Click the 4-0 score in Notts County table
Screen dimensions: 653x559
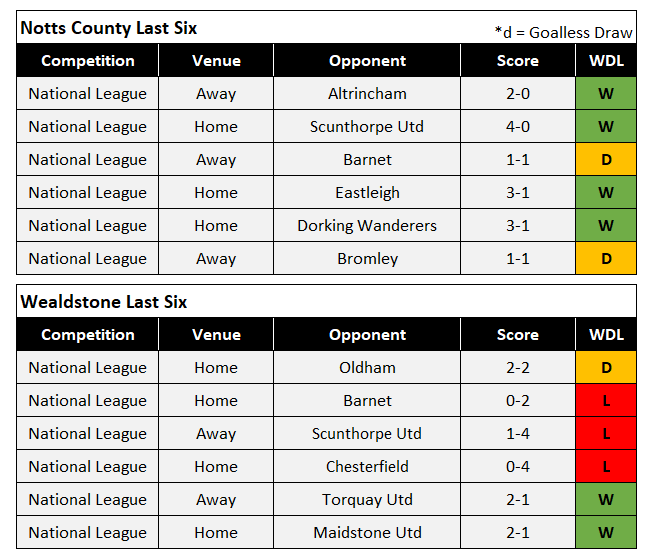pyautogui.click(x=518, y=127)
